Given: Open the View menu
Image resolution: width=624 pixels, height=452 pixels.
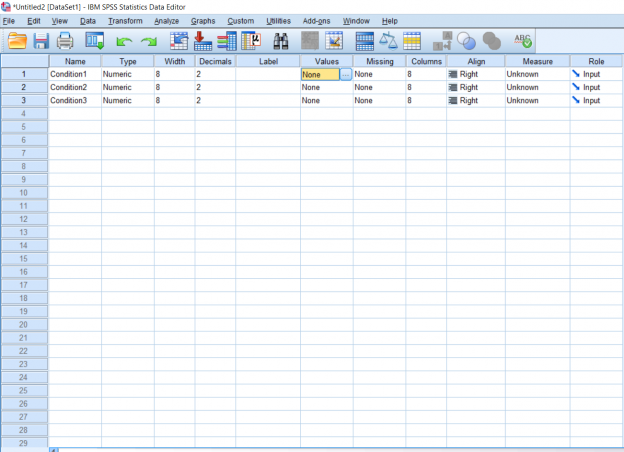Looking at the screenshot, I should click(60, 21).
